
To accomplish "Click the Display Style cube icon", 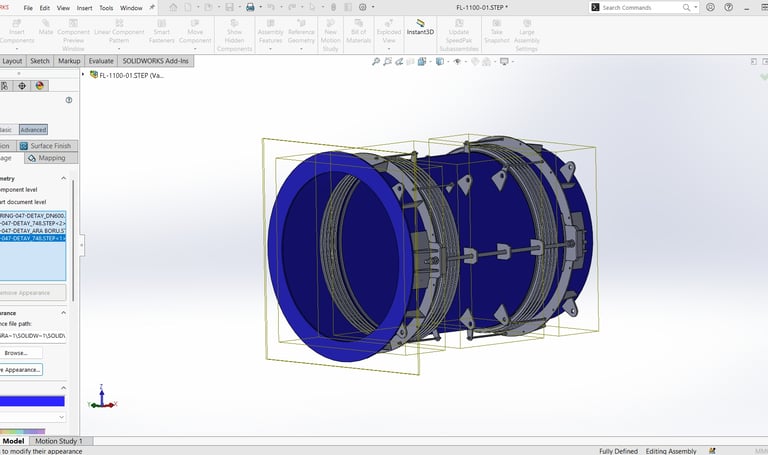I will (x=439, y=61).
